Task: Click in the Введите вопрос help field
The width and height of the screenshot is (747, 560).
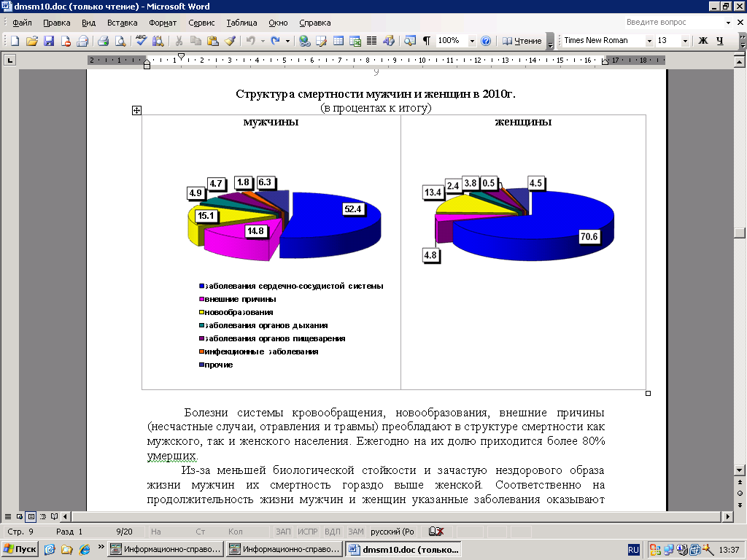Action: pyautogui.click(x=673, y=23)
